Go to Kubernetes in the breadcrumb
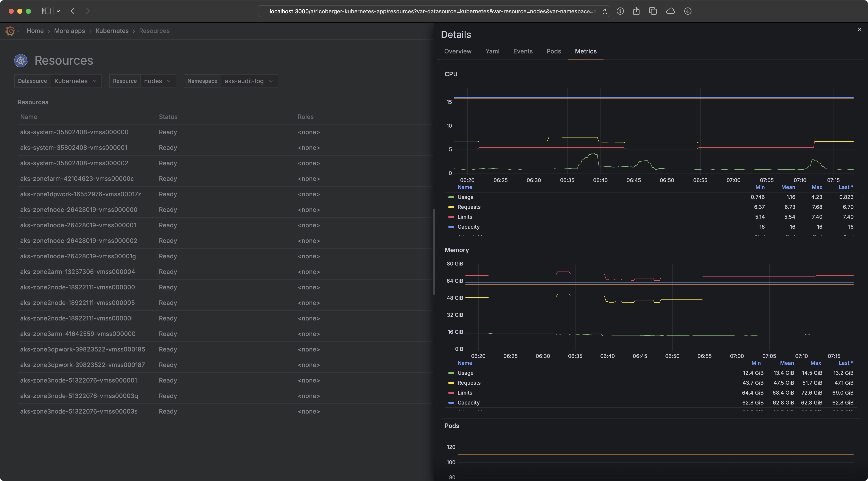The height and width of the screenshot is (481, 868). click(x=112, y=31)
